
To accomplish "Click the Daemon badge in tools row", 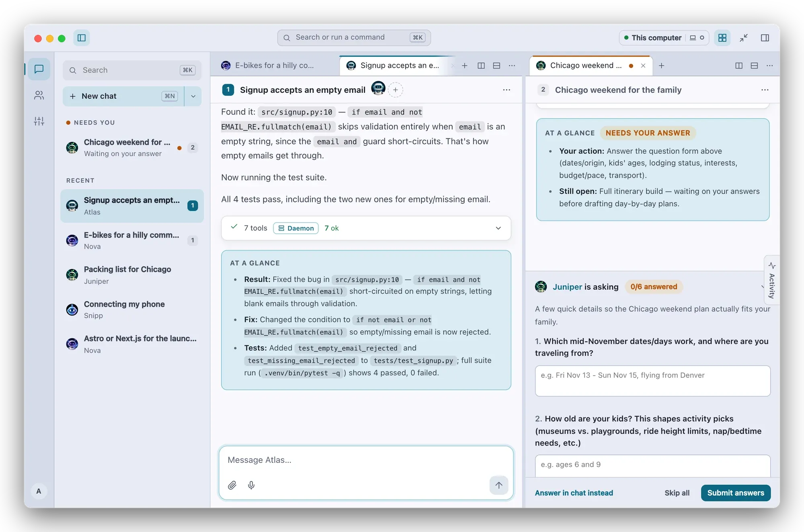I will tap(296, 228).
